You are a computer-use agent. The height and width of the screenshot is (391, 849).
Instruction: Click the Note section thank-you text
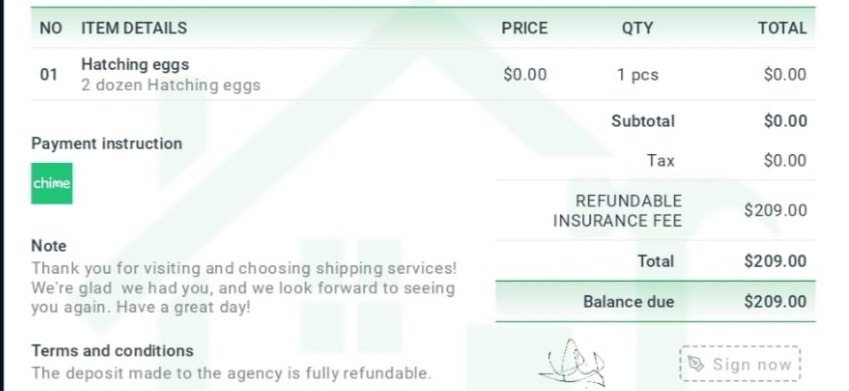244,288
